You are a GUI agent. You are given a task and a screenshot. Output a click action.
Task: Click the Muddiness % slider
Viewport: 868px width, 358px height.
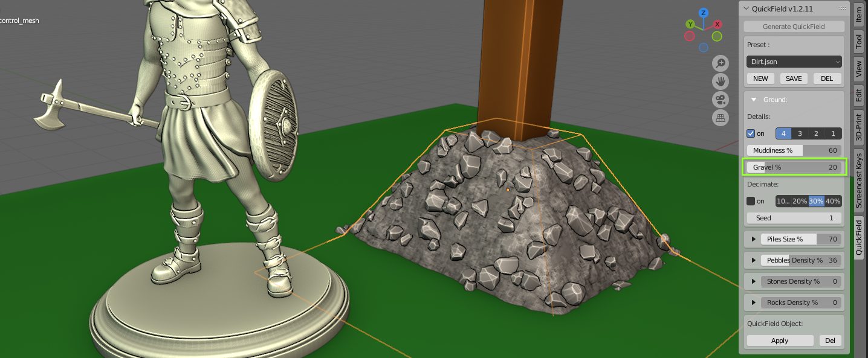tap(794, 150)
